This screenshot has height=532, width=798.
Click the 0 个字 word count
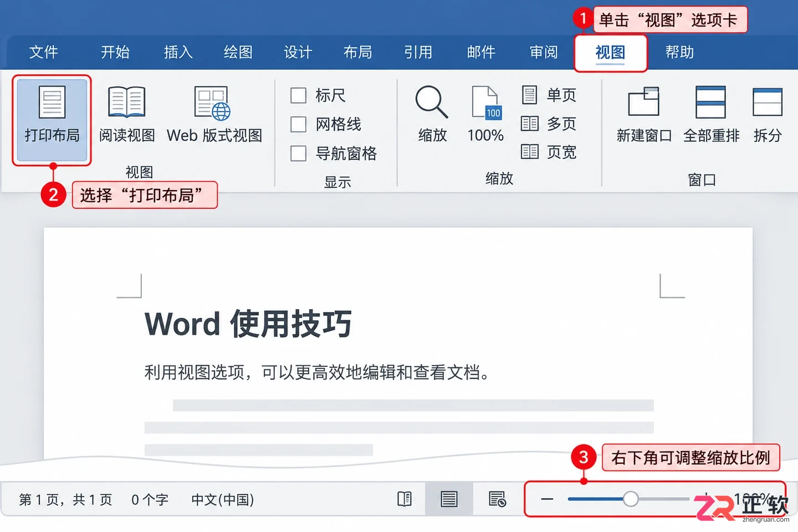coord(150,499)
